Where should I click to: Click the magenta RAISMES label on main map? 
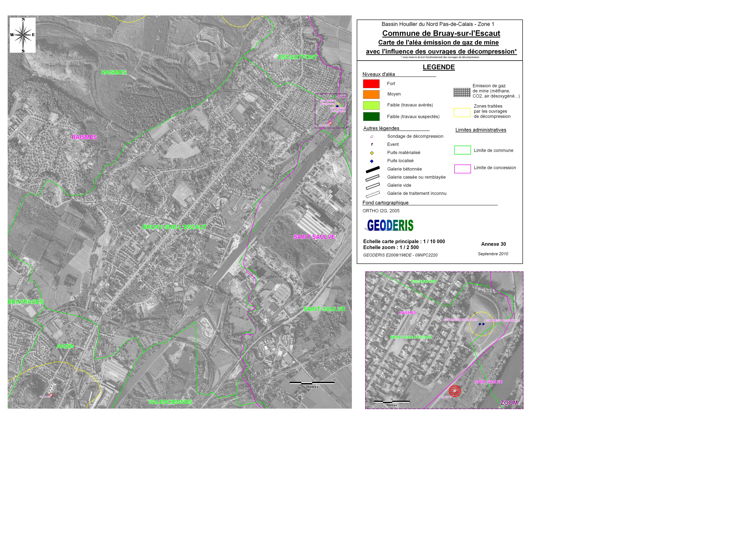tap(84, 137)
